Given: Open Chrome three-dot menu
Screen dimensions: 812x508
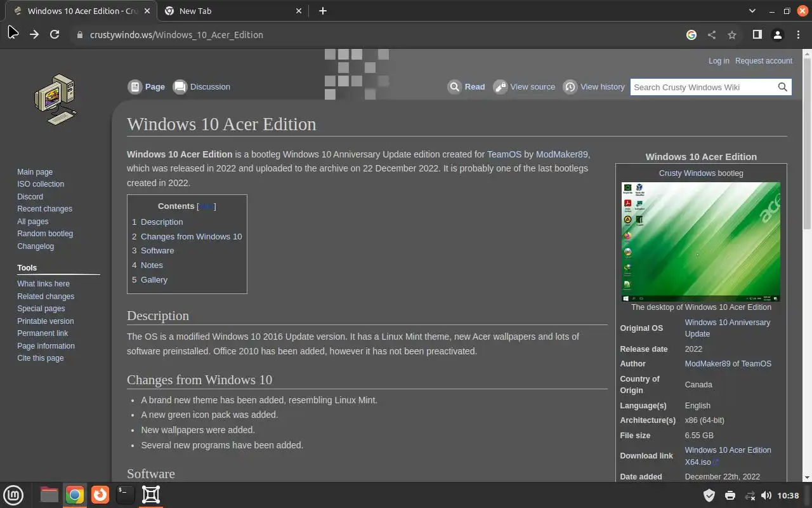Looking at the screenshot, I should pyautogui.click(x=799, y=35).
